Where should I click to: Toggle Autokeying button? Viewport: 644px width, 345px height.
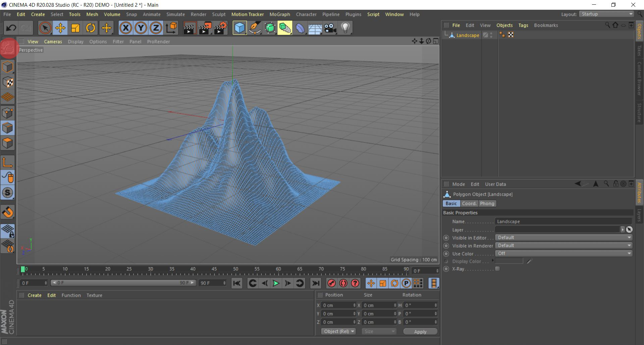point(343,283)
